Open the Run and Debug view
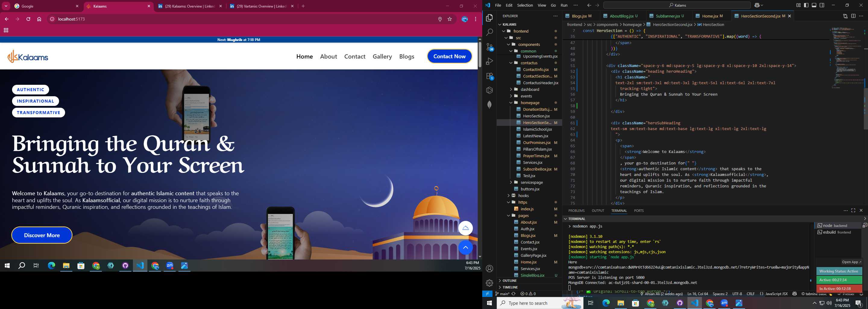This screenshot has height=309, width=868. 489,61
